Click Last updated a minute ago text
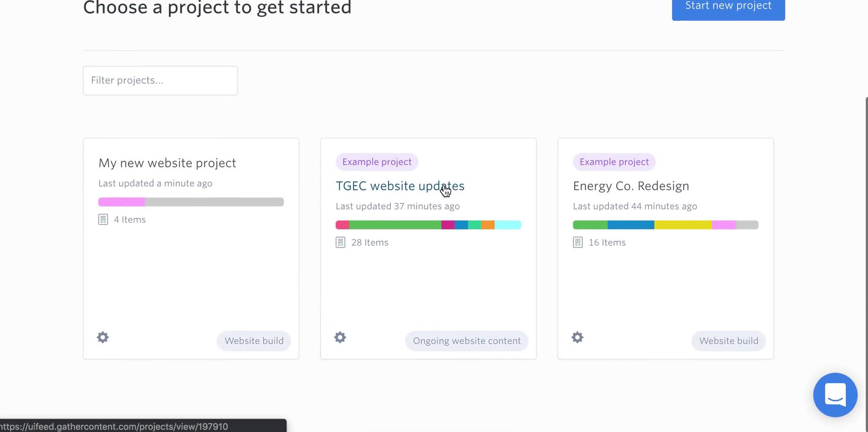The width and height of the screenshot is (868, 432). [156, 183]
